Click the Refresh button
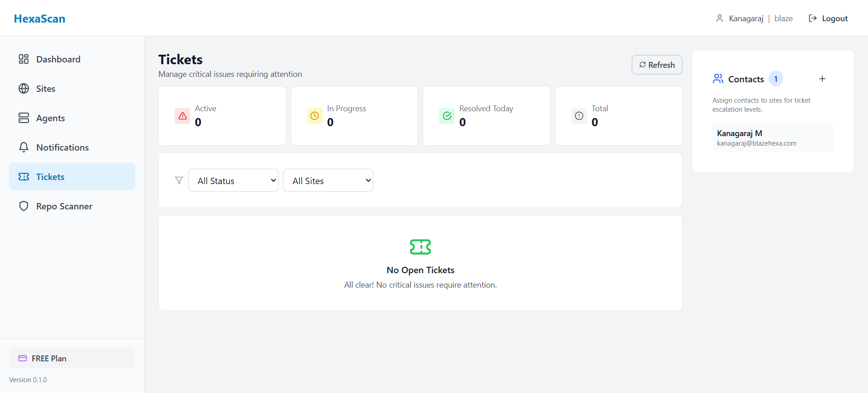The height and width of the screenshot is (393, 868). tap(657, 65)
